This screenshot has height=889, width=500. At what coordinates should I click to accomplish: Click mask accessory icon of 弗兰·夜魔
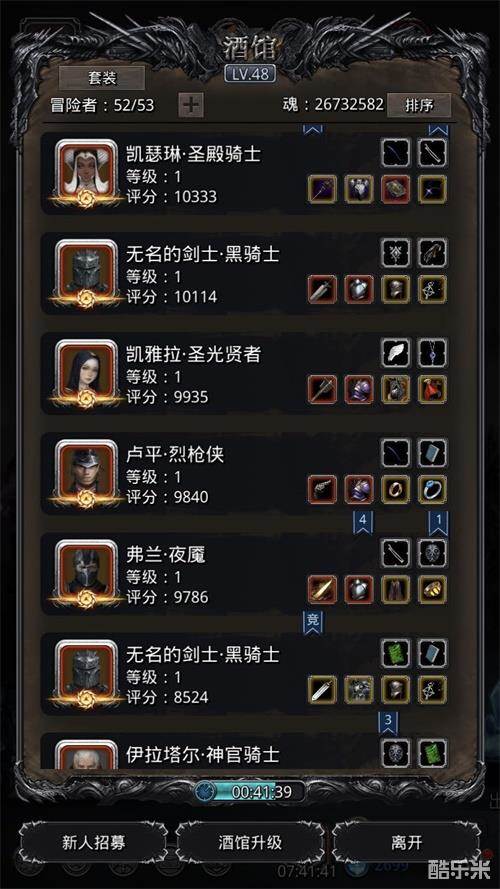click(x=433, y=553)
